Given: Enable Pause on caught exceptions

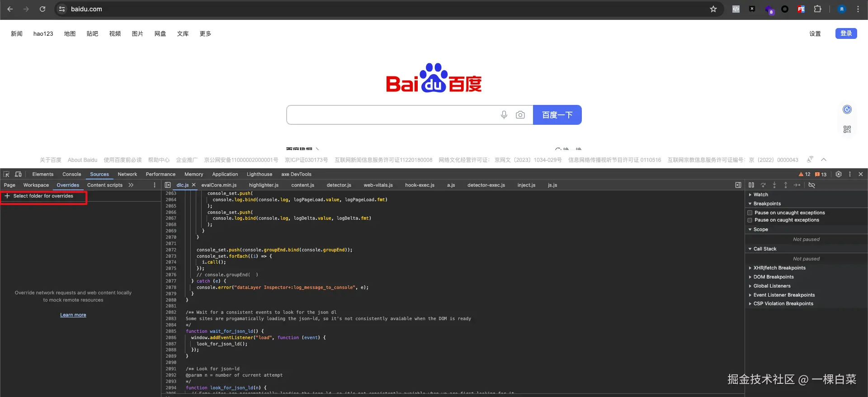Looking at the screenshot, I should click(x=750, y=220).
